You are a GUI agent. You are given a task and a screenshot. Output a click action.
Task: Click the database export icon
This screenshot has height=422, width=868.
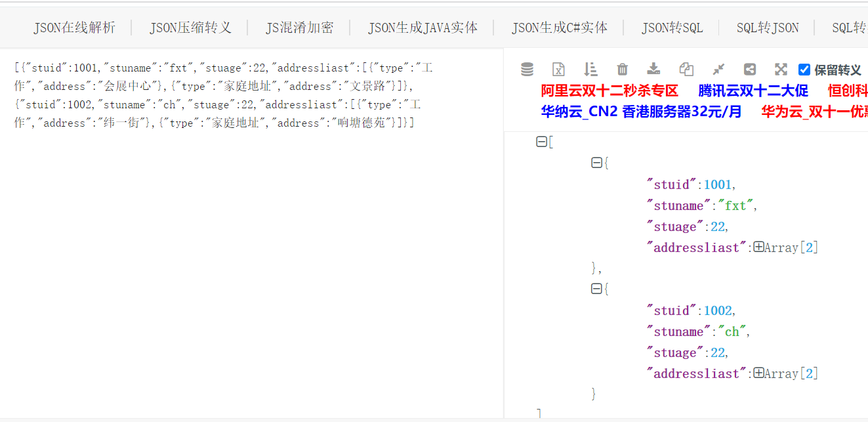[527, 68]
